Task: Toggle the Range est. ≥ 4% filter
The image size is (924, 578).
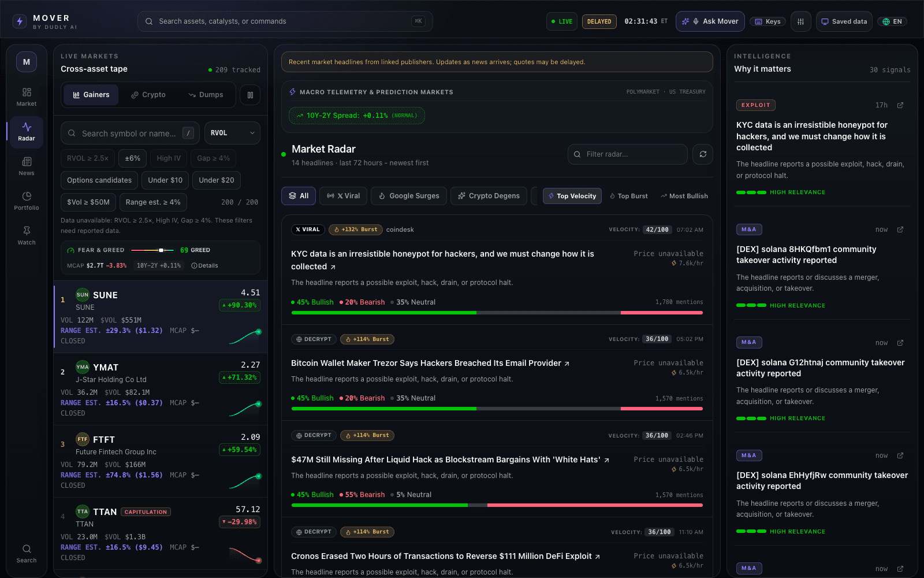Action: (x=153, y=202)
